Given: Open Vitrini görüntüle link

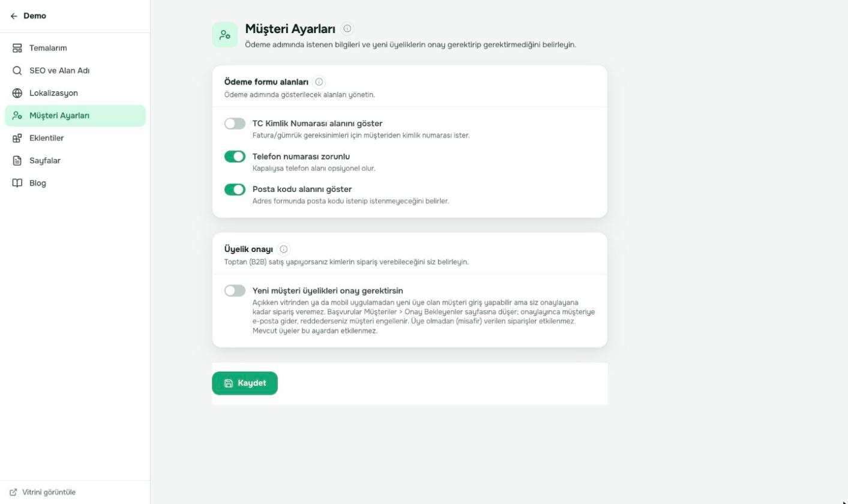Looking at the screenshot, I should [43, 492].
